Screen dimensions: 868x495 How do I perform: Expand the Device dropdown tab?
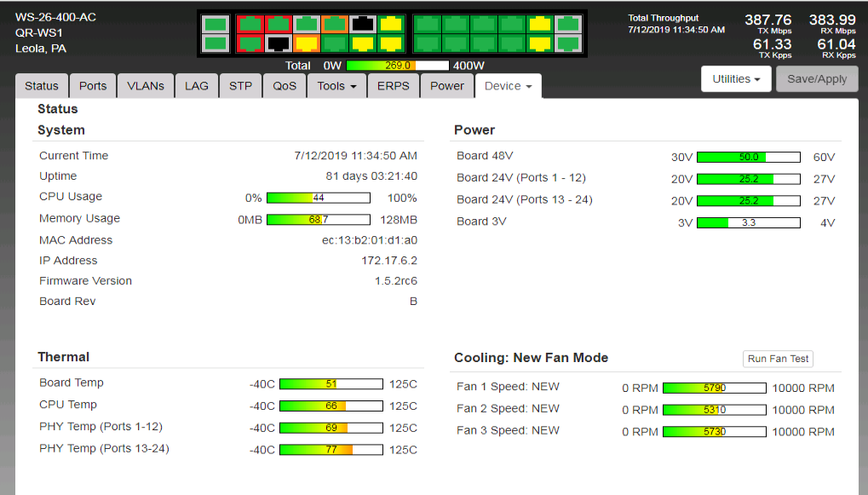tap(508, 86)
